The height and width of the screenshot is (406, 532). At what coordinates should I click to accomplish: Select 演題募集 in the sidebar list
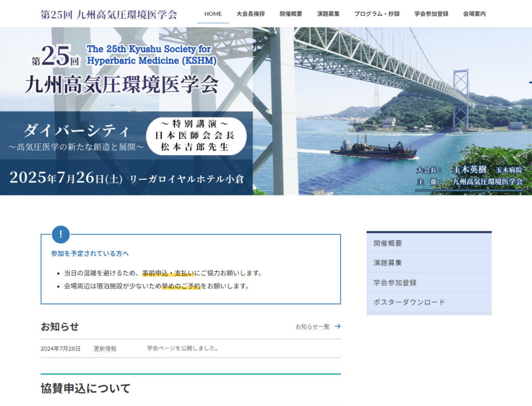(x=388, y=263)
